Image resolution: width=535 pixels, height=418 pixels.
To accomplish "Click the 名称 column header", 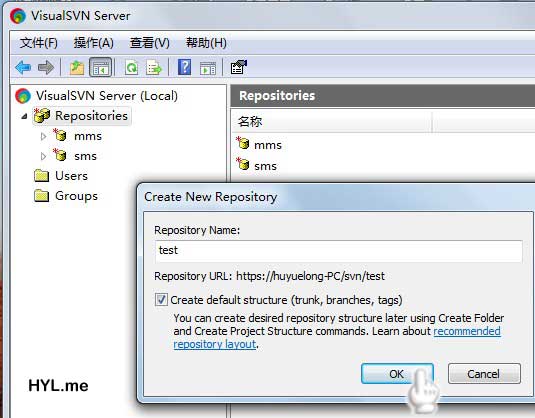I will (x=332, y=121).
